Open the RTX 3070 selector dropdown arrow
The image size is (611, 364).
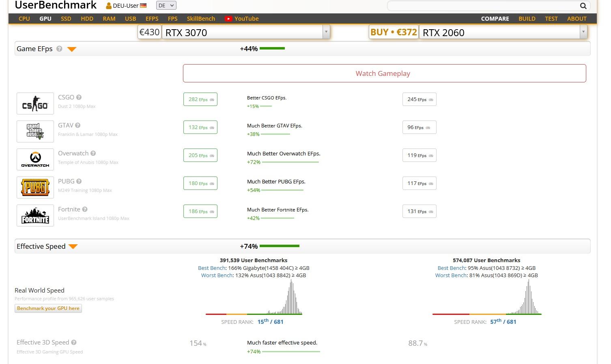[326, 32]
